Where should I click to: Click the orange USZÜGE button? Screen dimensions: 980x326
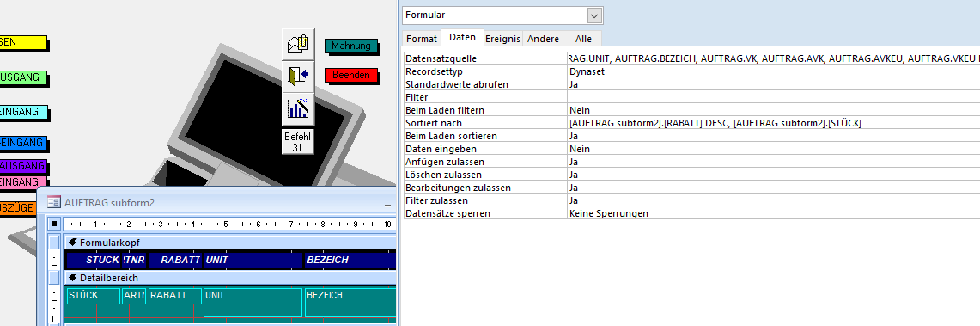pos(17,208)
